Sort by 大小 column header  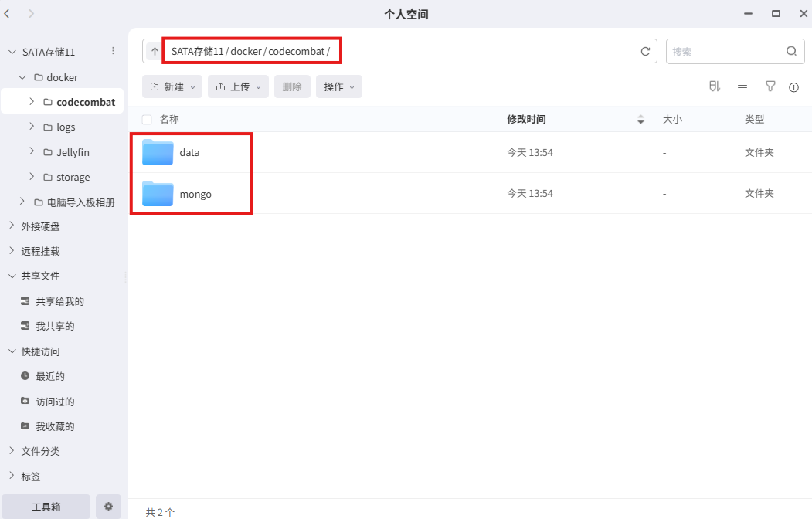coord(672,120)
